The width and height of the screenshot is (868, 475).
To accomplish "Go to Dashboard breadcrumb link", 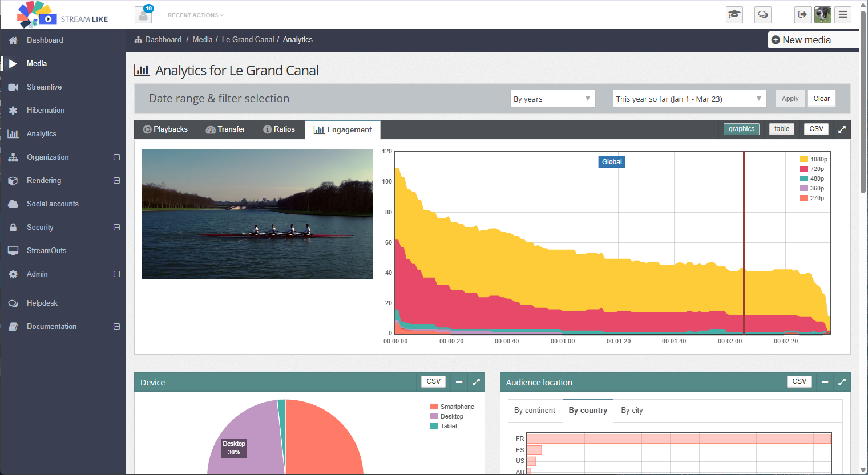I will [163, 40].
